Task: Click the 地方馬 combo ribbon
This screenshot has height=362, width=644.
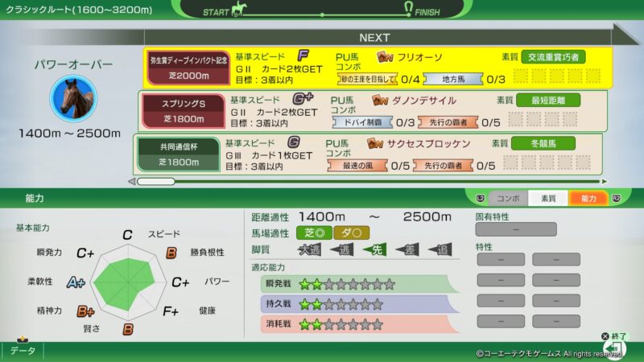Action: (453, 79)
